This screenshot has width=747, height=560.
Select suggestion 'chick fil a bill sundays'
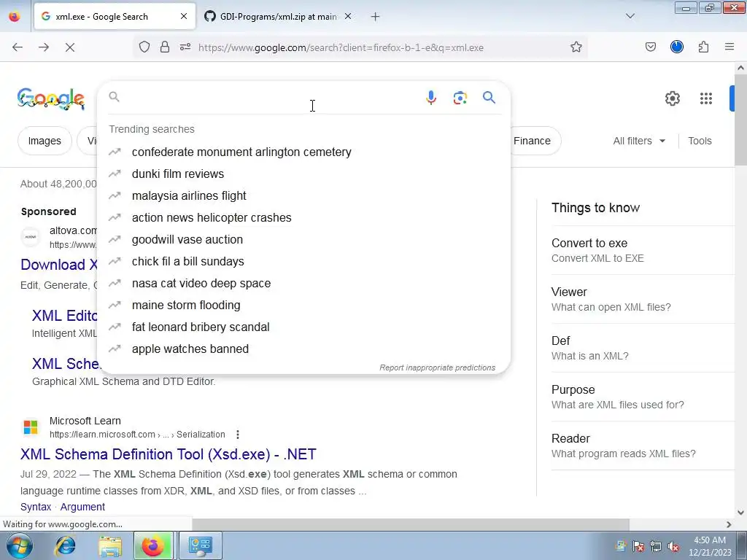pos(303,262)
